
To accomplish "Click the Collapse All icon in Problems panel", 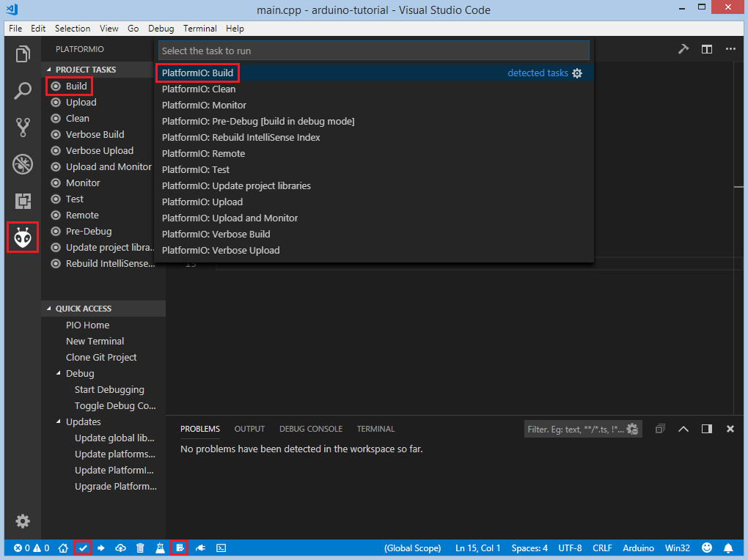I will (660, 429).
